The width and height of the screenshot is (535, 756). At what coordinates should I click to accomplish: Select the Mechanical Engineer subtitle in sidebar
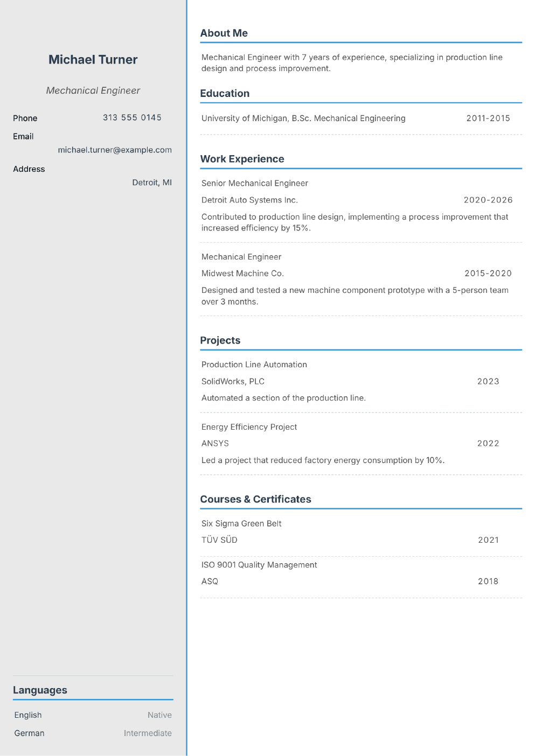(93, 90)
